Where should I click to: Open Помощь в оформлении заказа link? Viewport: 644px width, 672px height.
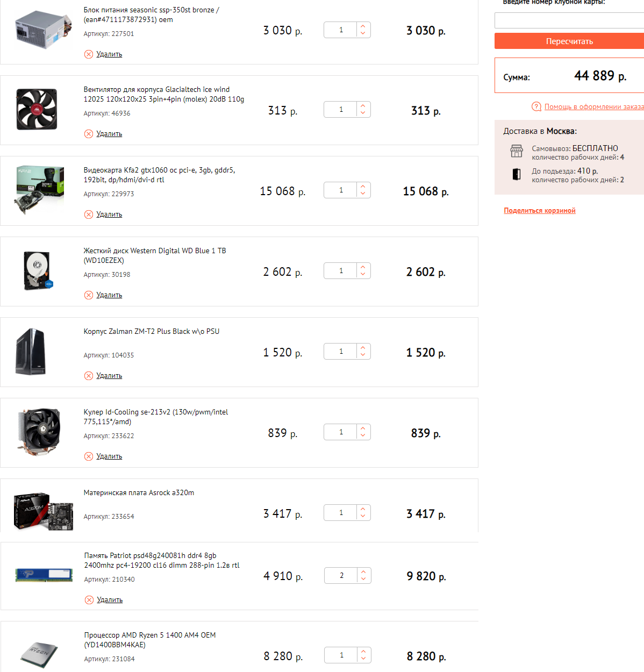tap(593, 107)
